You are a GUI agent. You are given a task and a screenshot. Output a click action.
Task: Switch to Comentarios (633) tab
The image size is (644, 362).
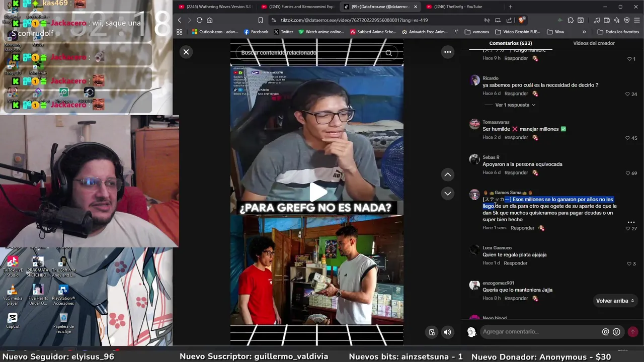[510, 43]
